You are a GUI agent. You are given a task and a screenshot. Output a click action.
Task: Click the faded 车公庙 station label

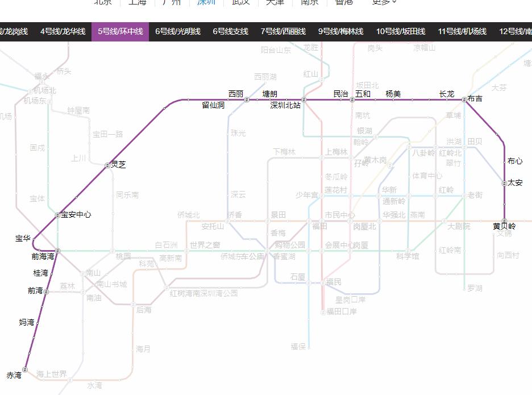(252, 256)
